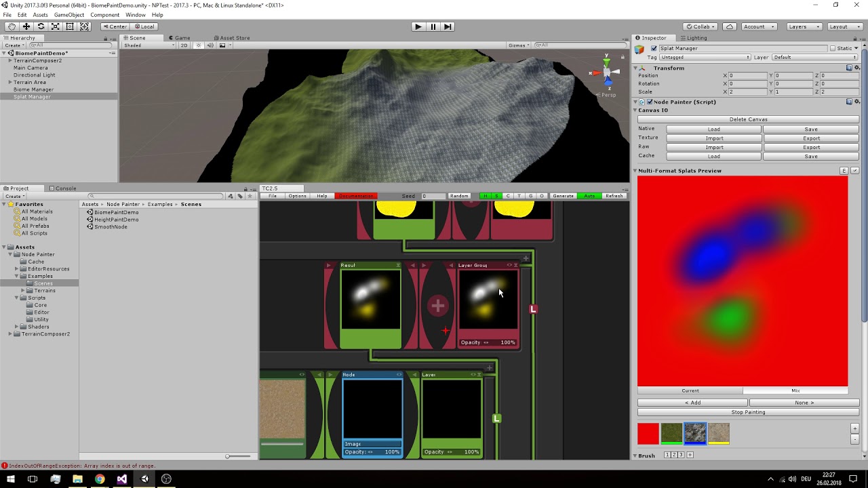Click the Splat Manager object cube icon

[639, 49]
